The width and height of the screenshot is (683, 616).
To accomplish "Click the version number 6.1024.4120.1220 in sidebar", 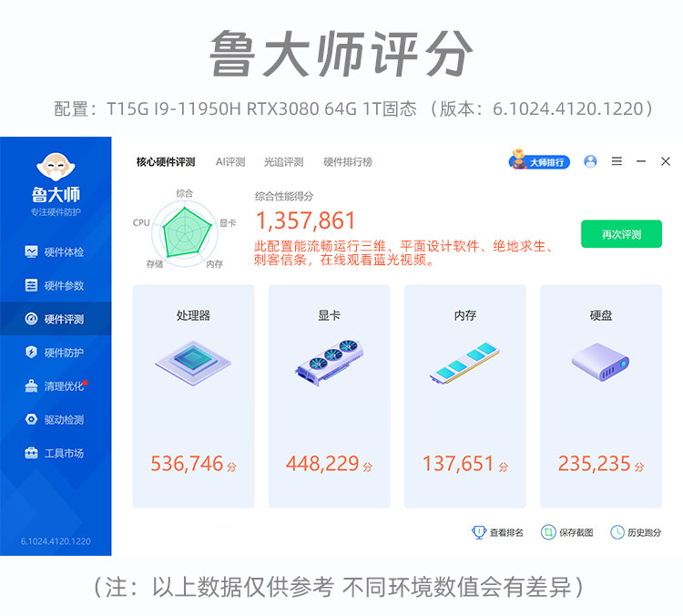I will tap(56, 541).
